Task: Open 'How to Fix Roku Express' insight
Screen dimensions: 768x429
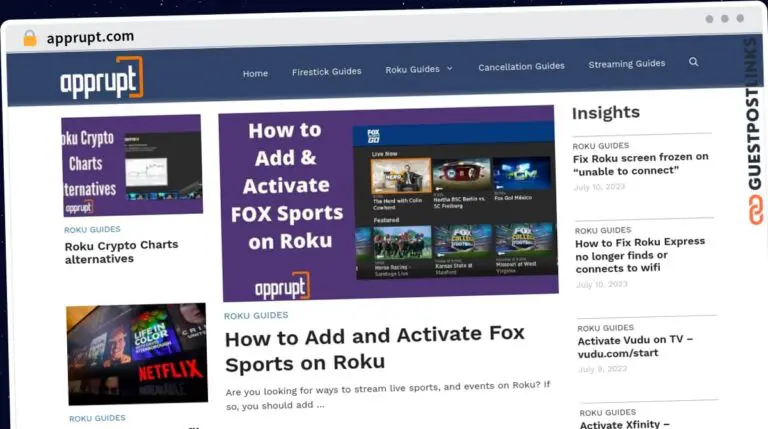Action: click(x=639, y=255)
